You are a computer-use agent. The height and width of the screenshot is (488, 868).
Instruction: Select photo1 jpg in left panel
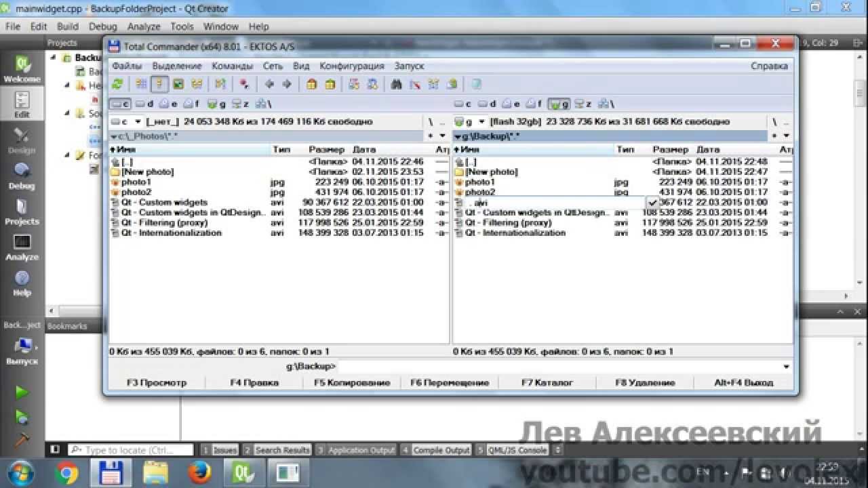(278, 182)
